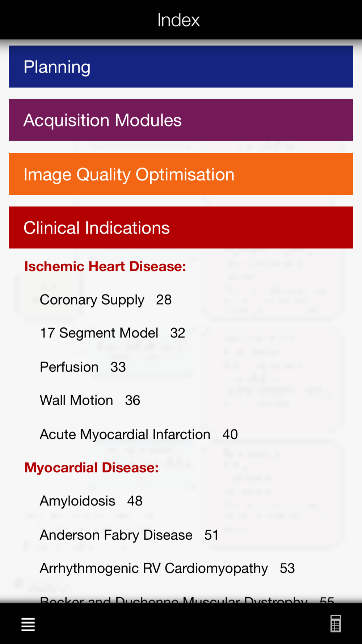The width and height of the screenshot is (362, 644).
Task: Expand the Acquisition Modules section
Action: pos(181,120)
